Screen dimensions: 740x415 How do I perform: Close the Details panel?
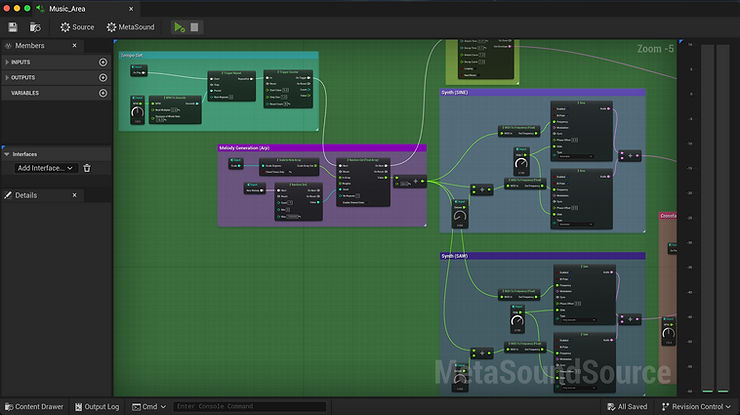pyautogui.click(x=75, y=195)
